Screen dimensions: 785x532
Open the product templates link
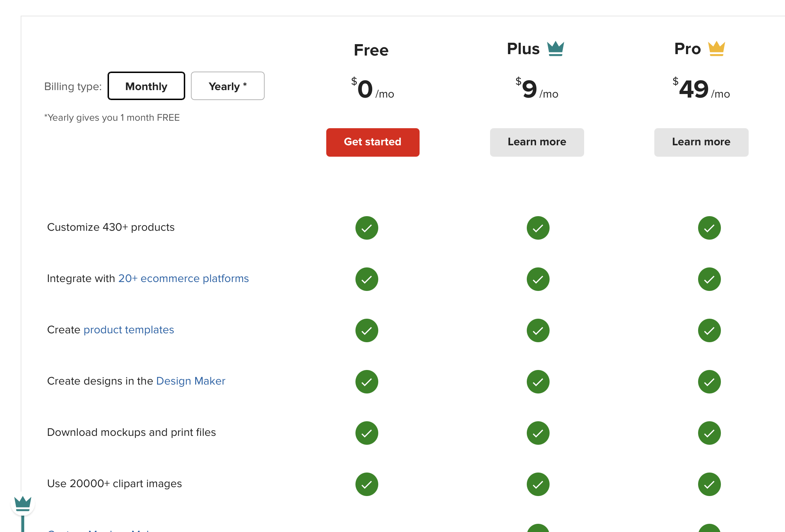[129, 330]
